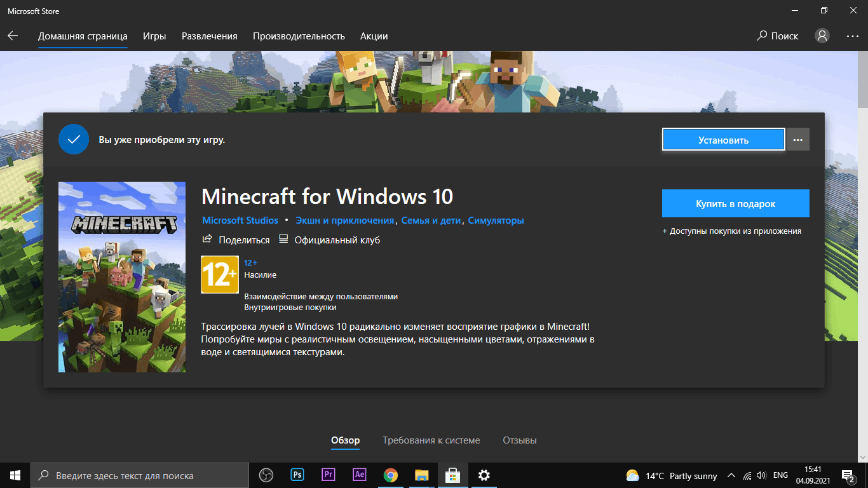Open the options button next to Установить
The image size is (868, 488).
pos(798,140)
